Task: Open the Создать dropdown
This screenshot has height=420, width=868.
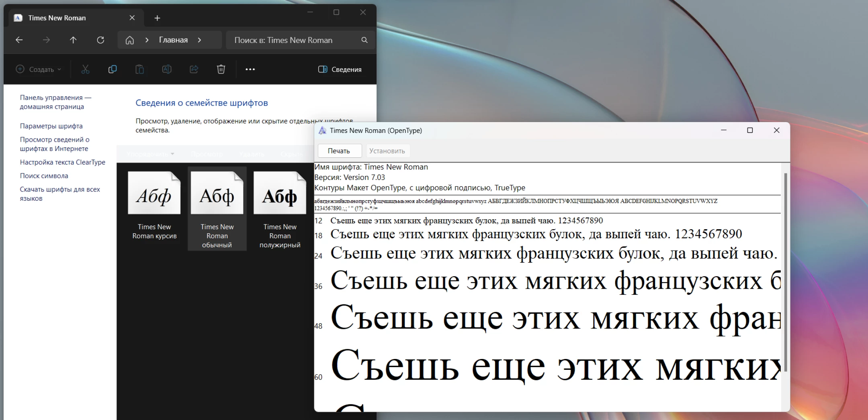Action: point(39,69)
